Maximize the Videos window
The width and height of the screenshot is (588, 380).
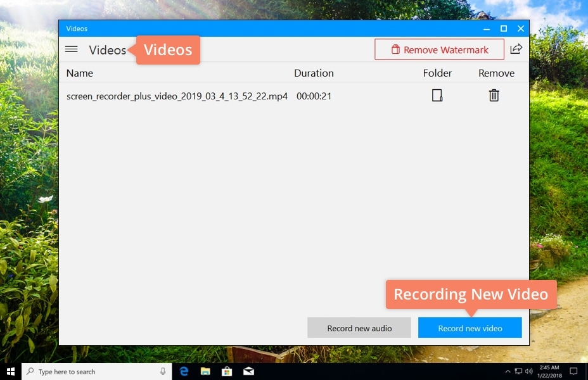tap(504, 28)
